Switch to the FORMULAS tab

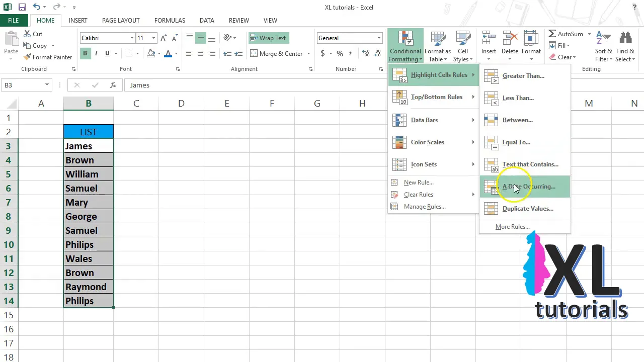tap(170, 21)
